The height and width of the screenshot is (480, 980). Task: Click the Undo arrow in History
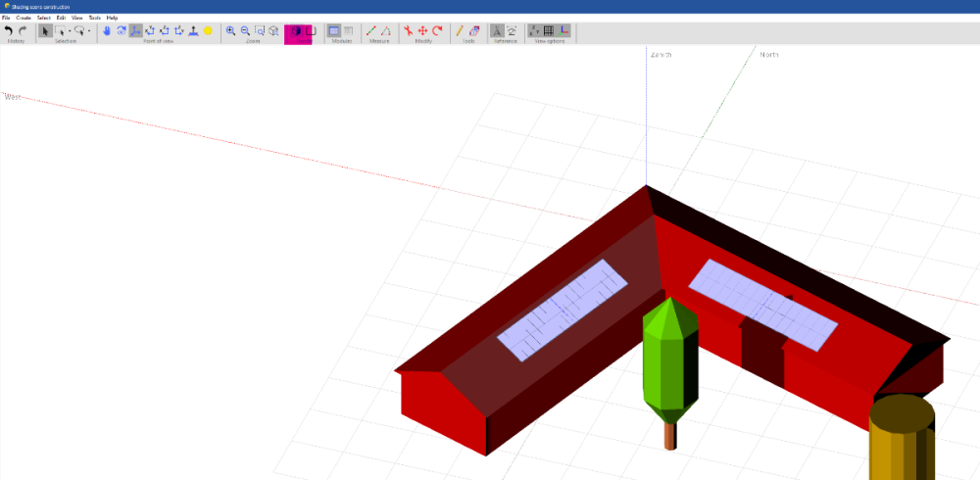tap(9, 31)
